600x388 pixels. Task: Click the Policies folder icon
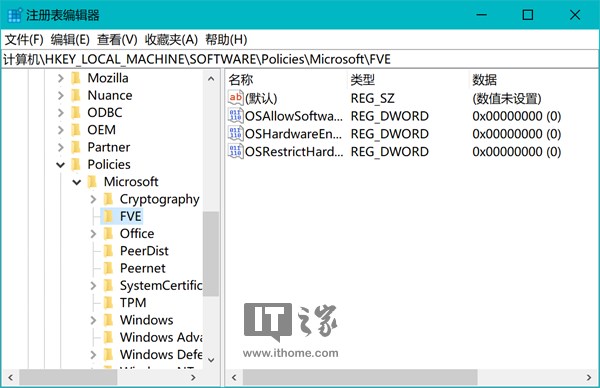click(76, 165)
